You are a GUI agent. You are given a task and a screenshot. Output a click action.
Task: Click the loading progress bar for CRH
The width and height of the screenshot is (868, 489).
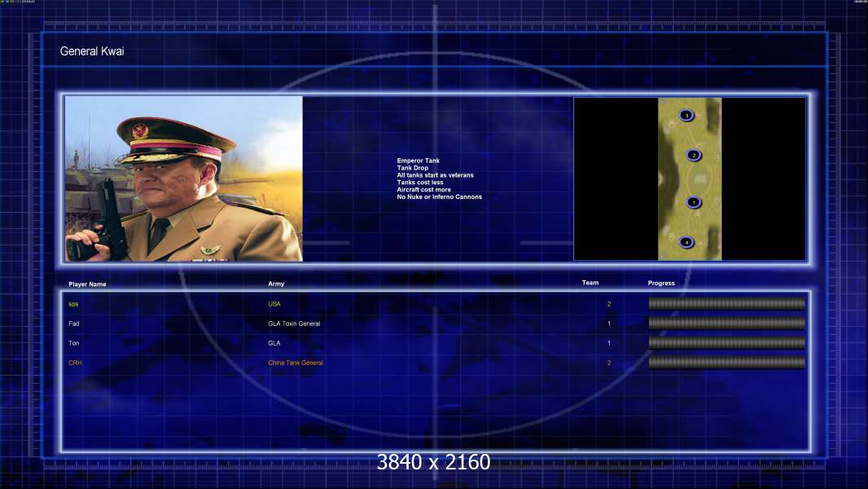727,363
